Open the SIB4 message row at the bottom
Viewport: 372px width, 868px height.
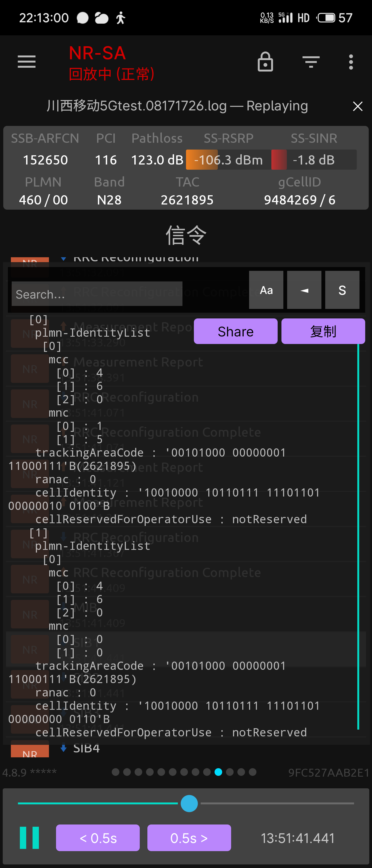(x=186, y=748)
